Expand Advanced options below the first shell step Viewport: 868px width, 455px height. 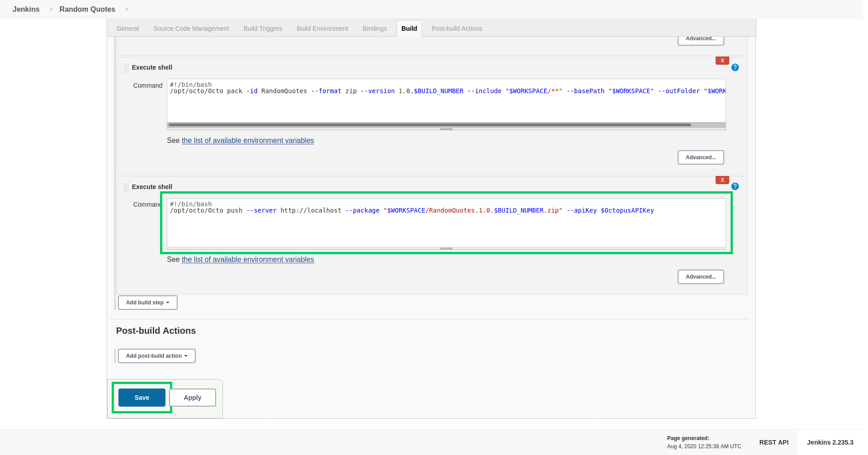[x=701, y=157]
